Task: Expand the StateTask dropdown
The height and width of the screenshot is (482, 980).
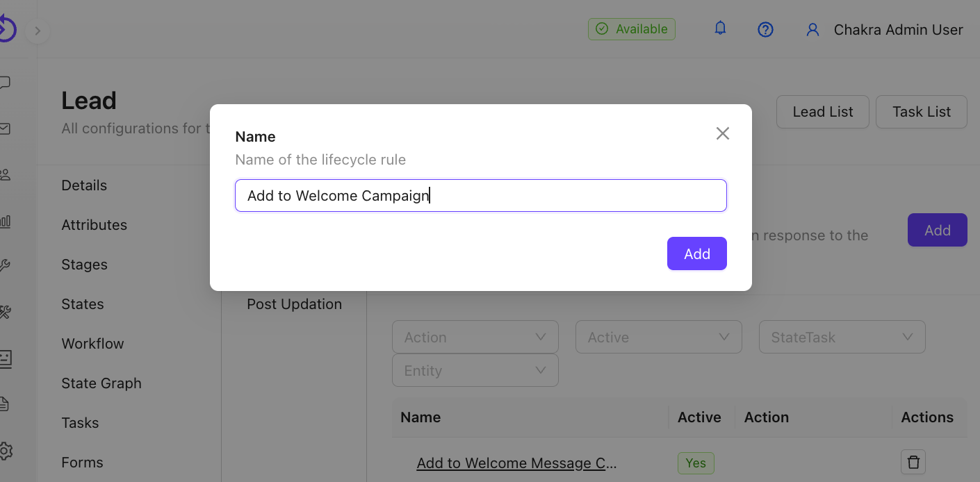Action: pyautogui.click(x=842, y=337)
